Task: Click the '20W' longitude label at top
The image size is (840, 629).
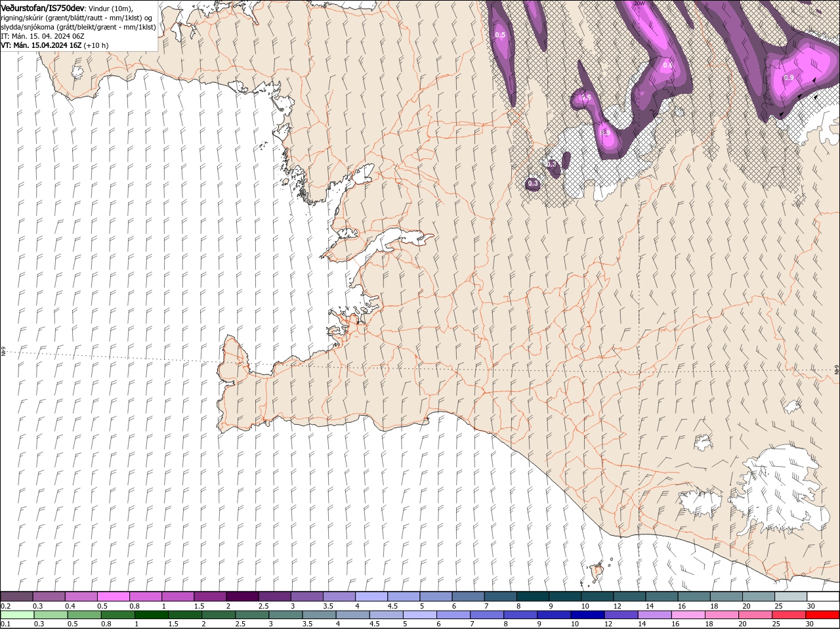Action: pos(639,3)
